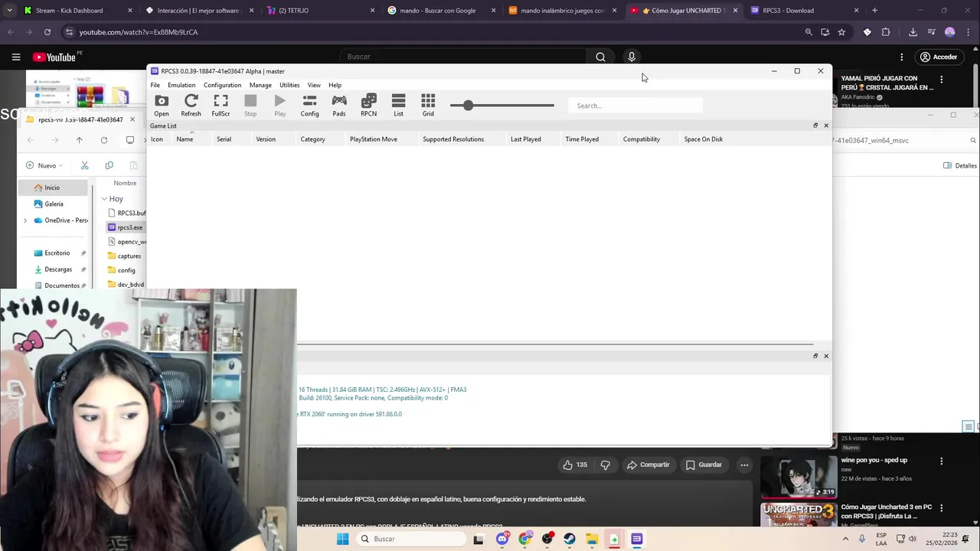Select RPCS3.buf file in Explorer
Viewport: 980px width, 551px height.
[127, 213]
